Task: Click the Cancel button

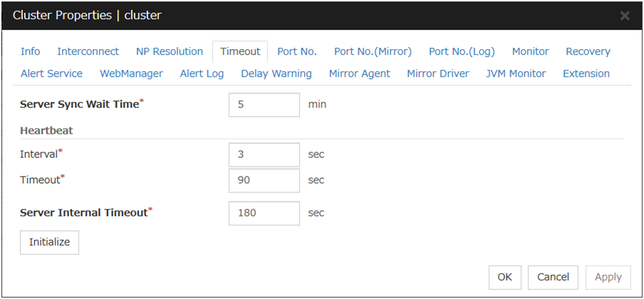Action: click(x=553, y=277)
